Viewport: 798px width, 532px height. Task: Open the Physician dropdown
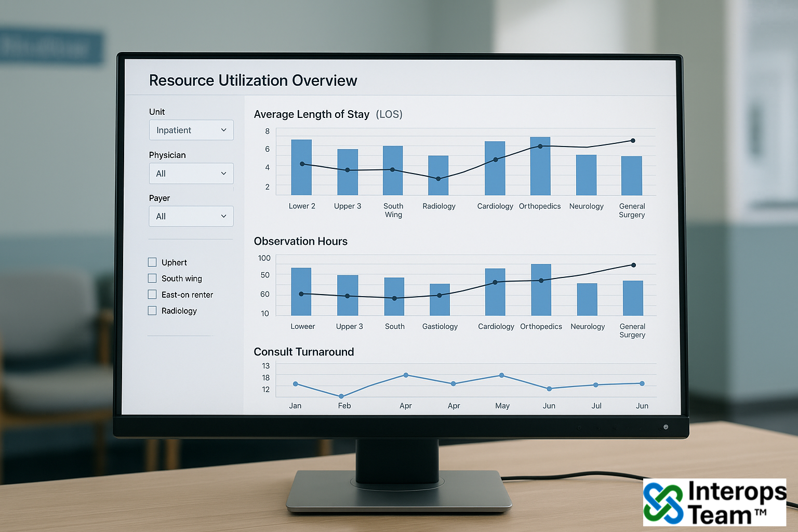click(x=191, y=174)
